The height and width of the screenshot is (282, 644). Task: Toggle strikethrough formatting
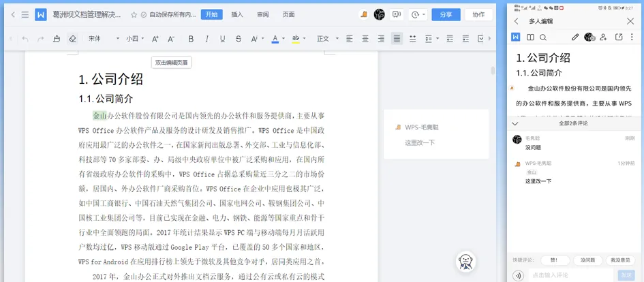pyautogui.click(x=239, y=39)
